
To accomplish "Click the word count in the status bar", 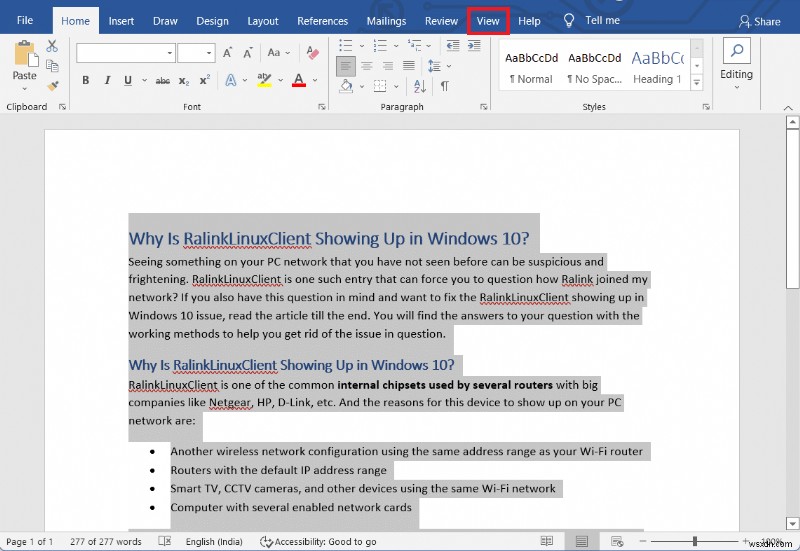I will (106, 541).
